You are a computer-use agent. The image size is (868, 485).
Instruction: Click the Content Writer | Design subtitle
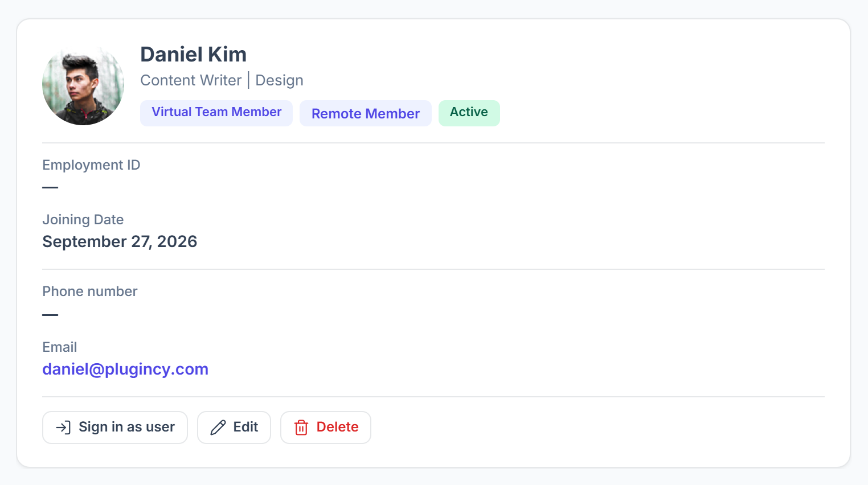[222, 80]
